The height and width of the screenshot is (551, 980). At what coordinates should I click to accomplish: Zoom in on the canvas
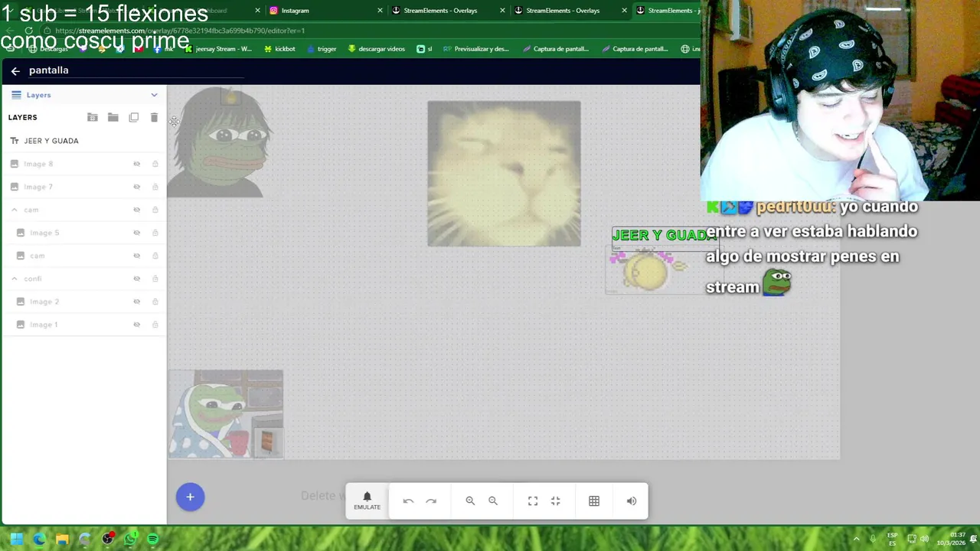[x=470, y=501]
